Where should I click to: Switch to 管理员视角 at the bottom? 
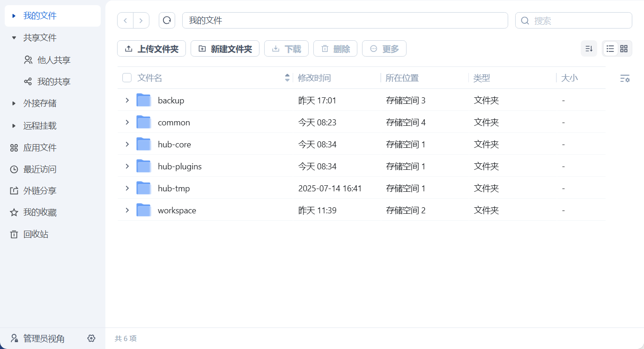click(44, 338)
